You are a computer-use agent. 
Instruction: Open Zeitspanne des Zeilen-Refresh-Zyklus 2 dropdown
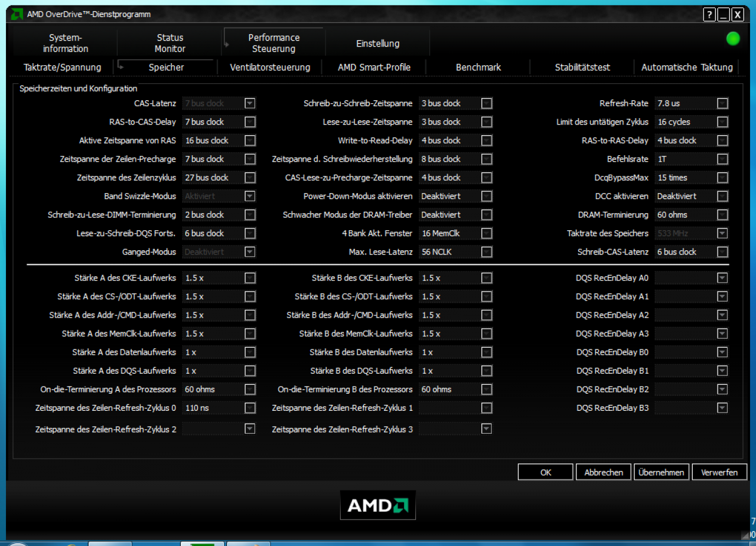click(250, 429)
